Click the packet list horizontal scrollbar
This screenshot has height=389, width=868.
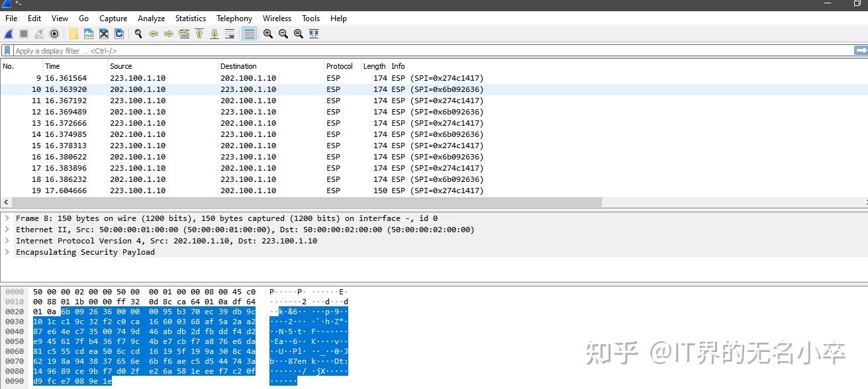(x=305, y=202)
